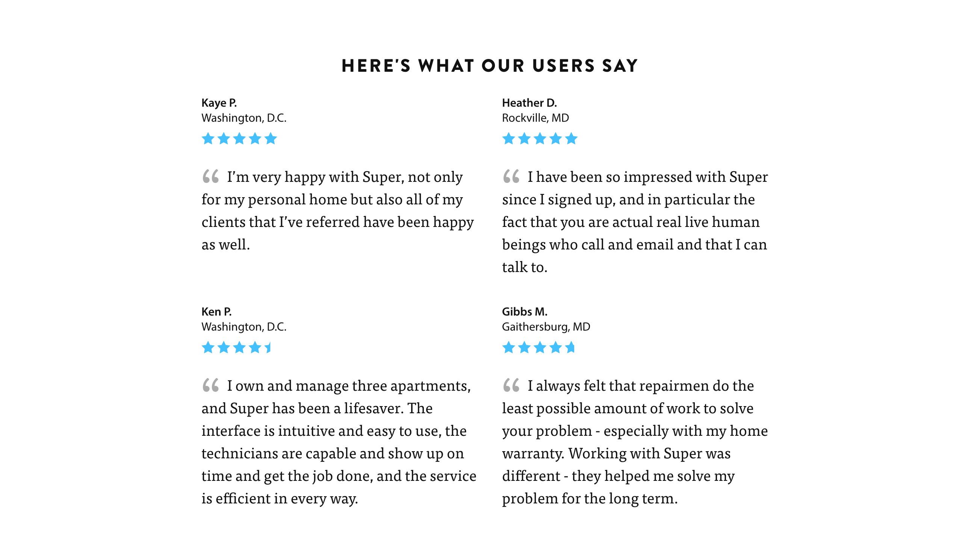
Task: Click the Ken P. reviewer name
Action: pos(216,311)
